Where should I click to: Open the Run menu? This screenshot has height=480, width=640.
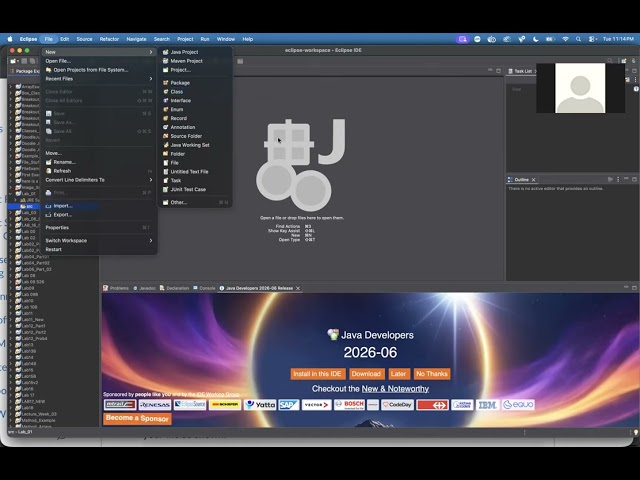pyautogui.click(x=205, y=39)
